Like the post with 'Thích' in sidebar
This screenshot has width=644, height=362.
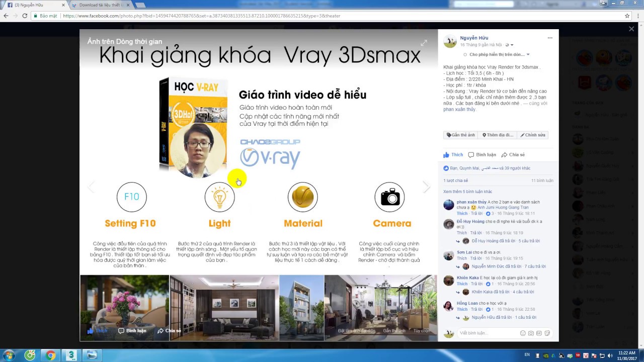453,155
